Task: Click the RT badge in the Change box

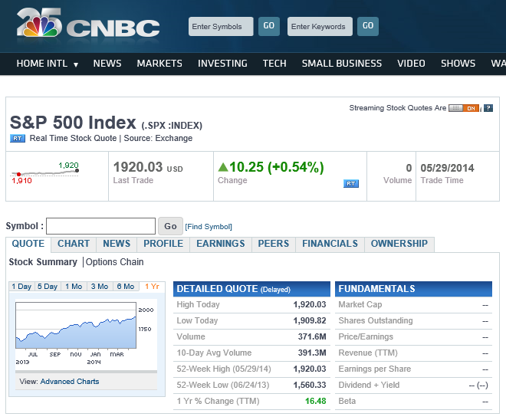Action: pyautogui.click(x=351, y=183)
